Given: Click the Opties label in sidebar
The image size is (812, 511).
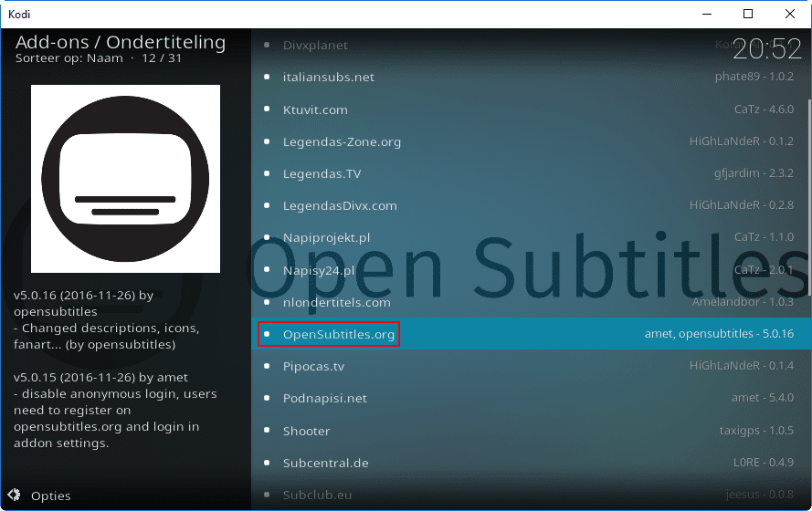Looking at the screenshot, I should 51,496.
